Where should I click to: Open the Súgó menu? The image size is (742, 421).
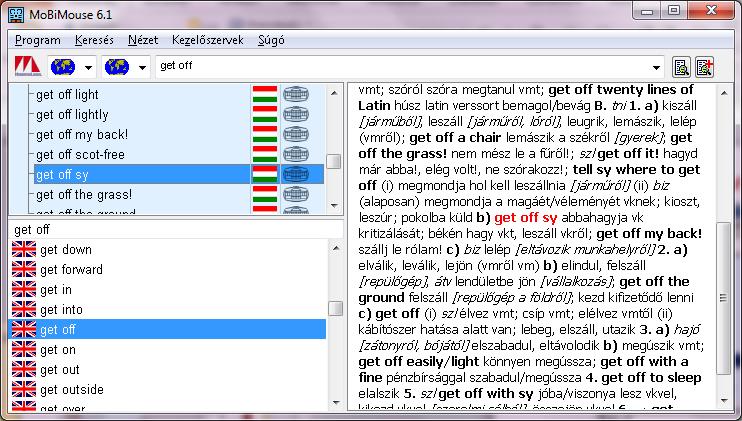coord(271,40)
